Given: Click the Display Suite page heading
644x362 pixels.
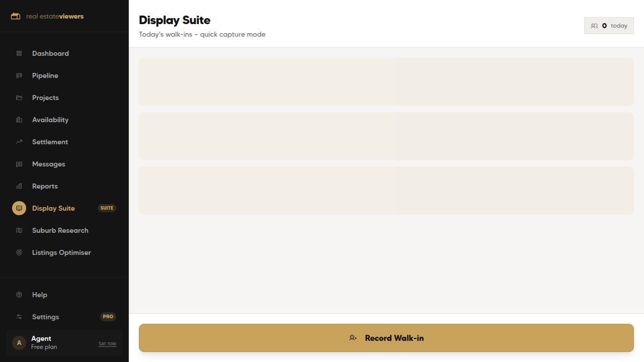Looking at the screenshot, I should 175,20.
